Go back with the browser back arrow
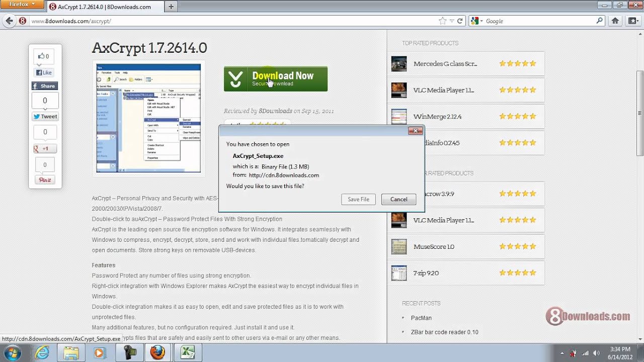 [x=9, y=21]
